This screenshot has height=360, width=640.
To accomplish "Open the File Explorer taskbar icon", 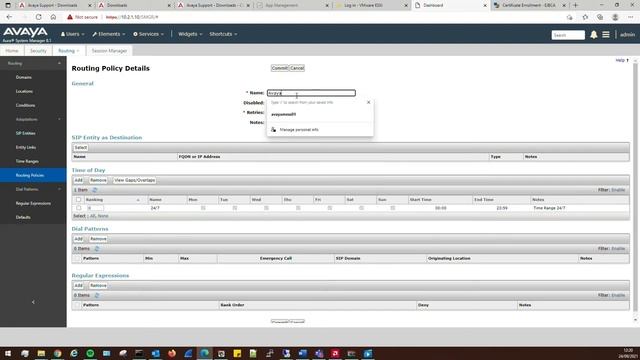I will [x=41, y=353].
